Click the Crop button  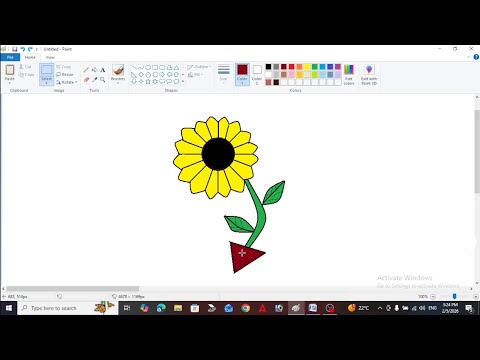pos(64,67)
